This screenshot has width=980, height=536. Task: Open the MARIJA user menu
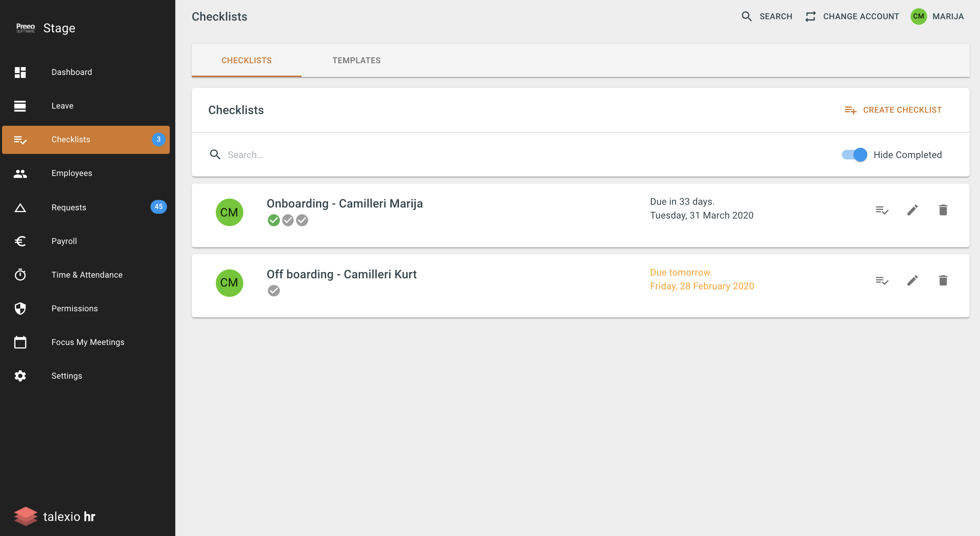tap(937, 16)
